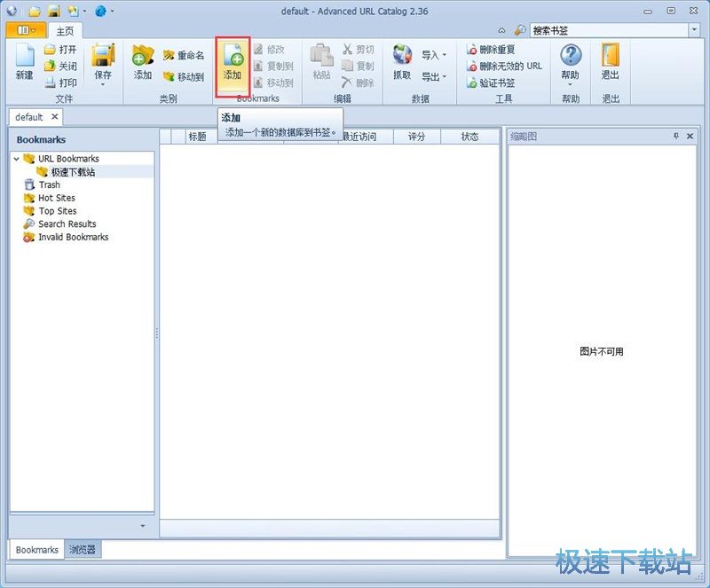This screenshot has height=588, width=710.
Task: Select the 主页 ribbon tab
Action: 65,31
